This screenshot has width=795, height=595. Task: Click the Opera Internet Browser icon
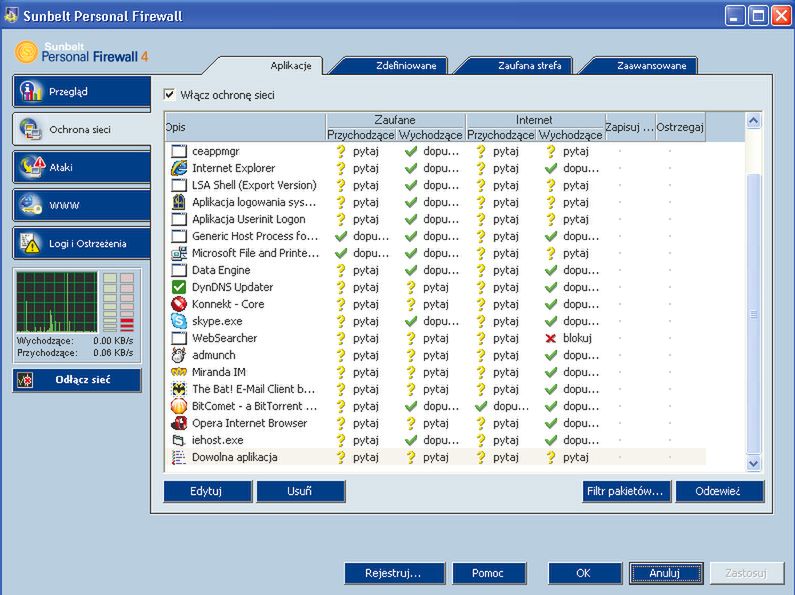pos(179,423)
